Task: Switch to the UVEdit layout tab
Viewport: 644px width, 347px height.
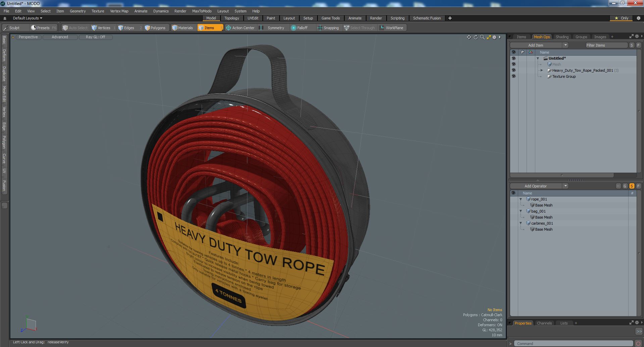Action: point(253,18)
